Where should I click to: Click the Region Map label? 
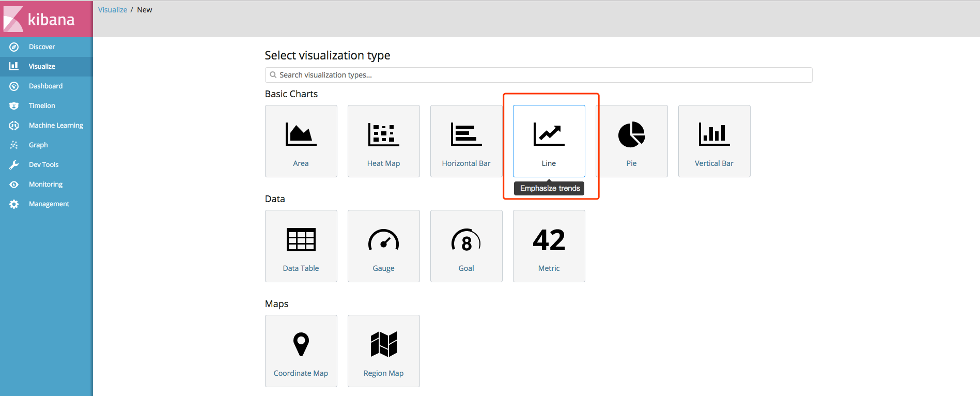[x=383, y=373]
